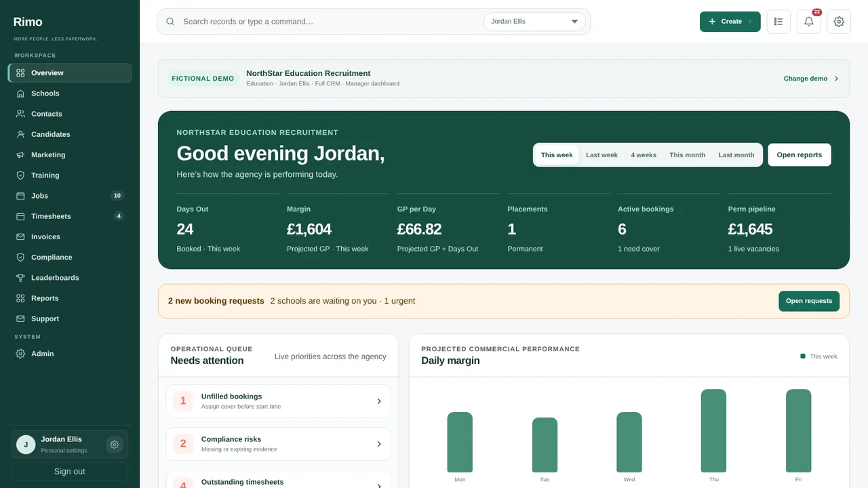Focus the search records field
This screenshot has height=488, width=868.
(x=329, y=22)
